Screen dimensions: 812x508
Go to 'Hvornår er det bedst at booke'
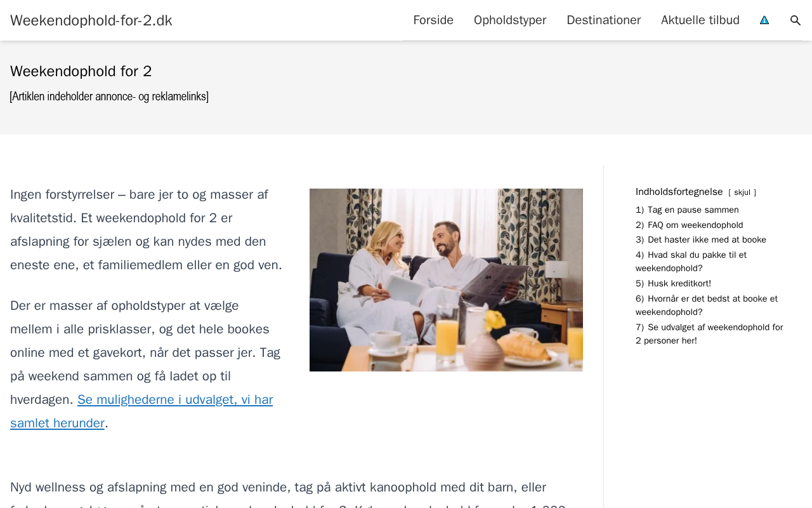[x=707, y=305]
